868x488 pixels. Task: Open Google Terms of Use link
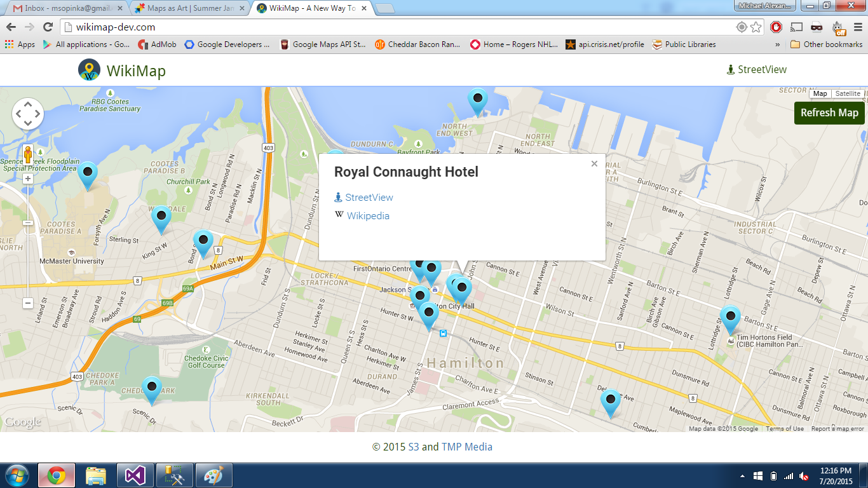785,429
